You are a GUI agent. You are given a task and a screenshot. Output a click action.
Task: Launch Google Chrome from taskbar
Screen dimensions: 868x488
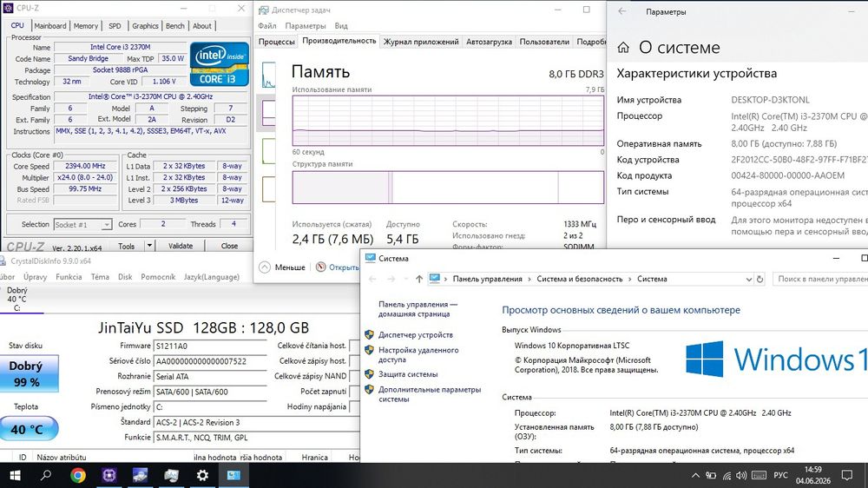point(78,475)
